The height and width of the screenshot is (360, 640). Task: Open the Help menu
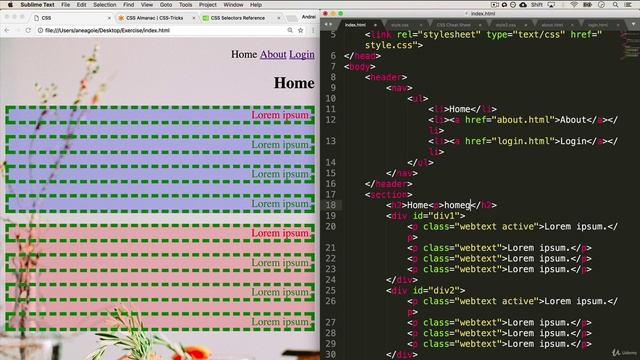tap(256, 5)
